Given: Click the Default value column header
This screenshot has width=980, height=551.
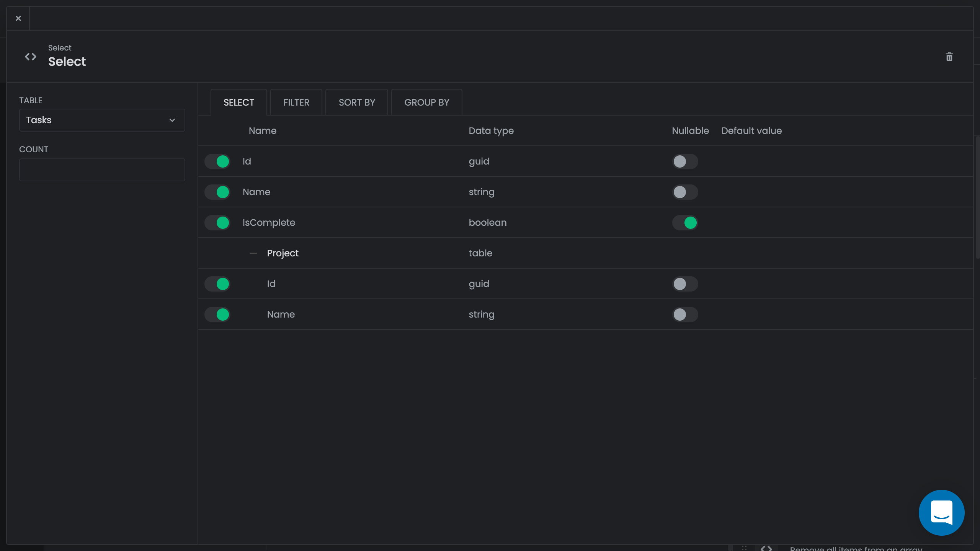Looking at the screenshot, I should pos(751,131).
